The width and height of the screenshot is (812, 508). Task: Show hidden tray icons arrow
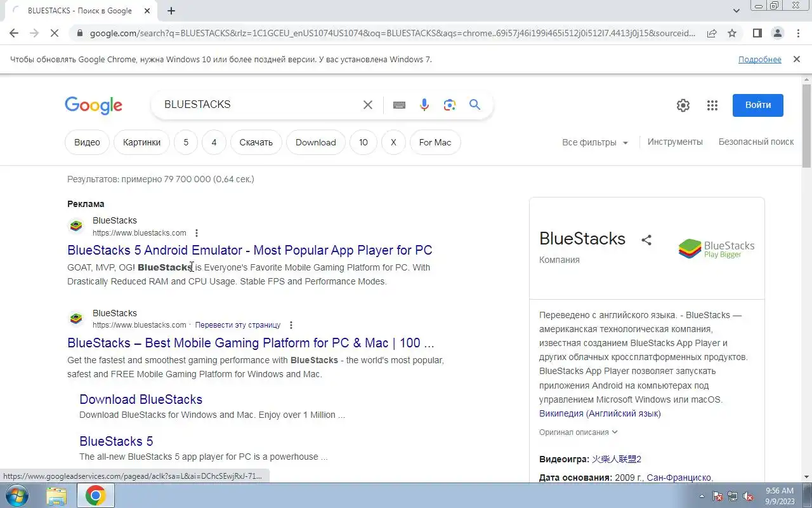click(702, 496)
